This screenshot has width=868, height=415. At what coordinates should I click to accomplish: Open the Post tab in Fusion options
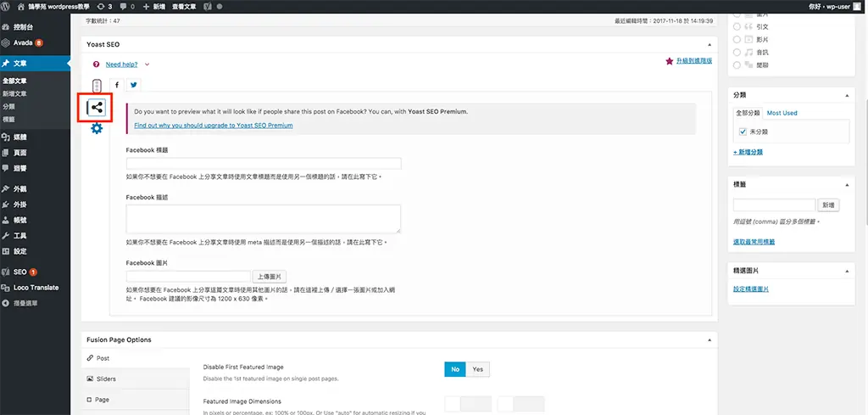coord(136,358)
